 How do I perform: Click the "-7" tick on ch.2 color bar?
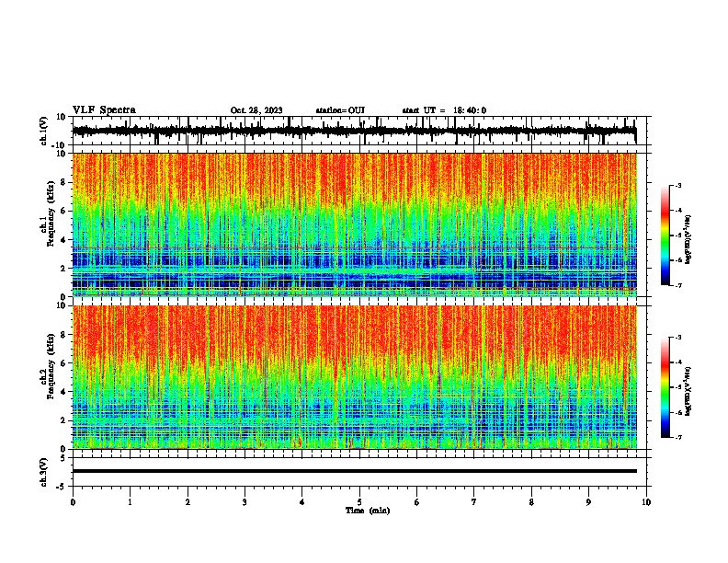coord(678,437)
